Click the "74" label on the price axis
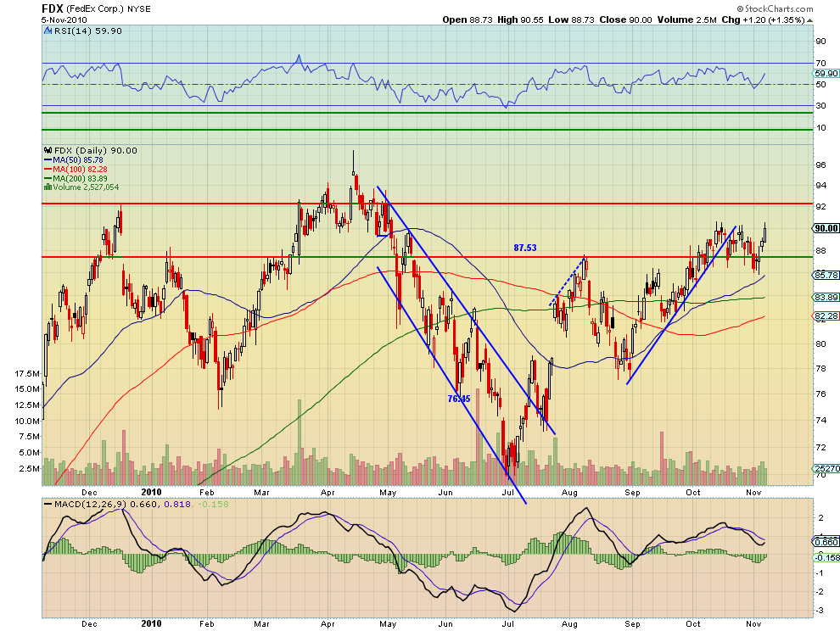 click(820, 420)
